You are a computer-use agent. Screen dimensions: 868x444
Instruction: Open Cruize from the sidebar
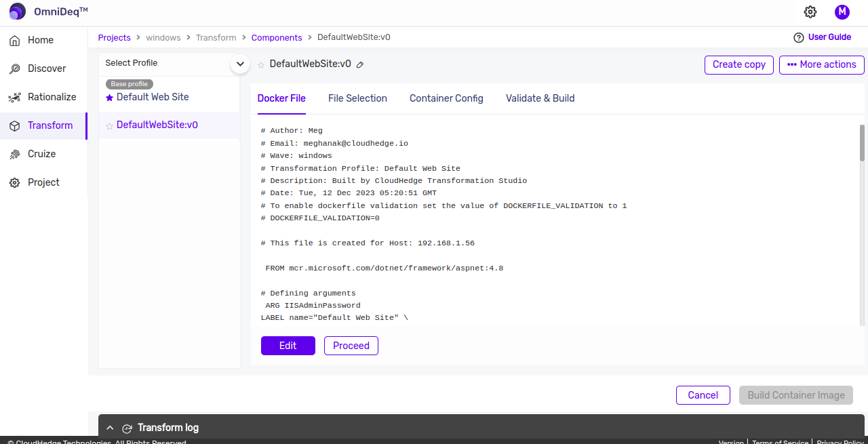[41, 154]
